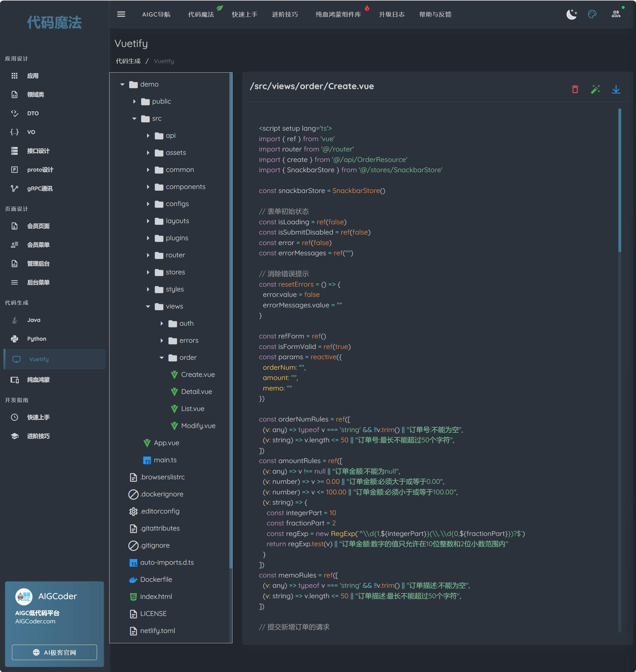Open the gRPC通讯 sidebar item
Screen dimensions: 636x672
40,188
